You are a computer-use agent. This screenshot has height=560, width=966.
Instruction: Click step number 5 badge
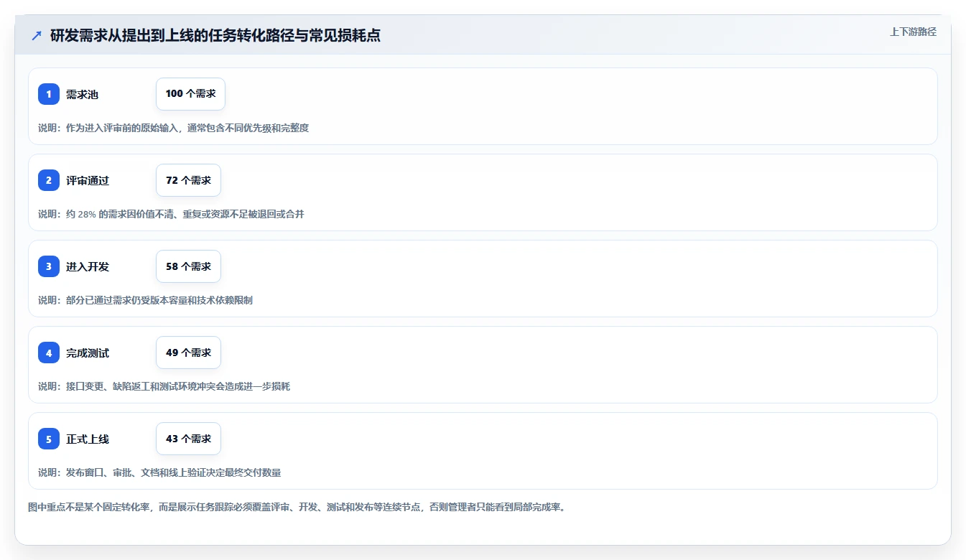click(x=49, y=439)
